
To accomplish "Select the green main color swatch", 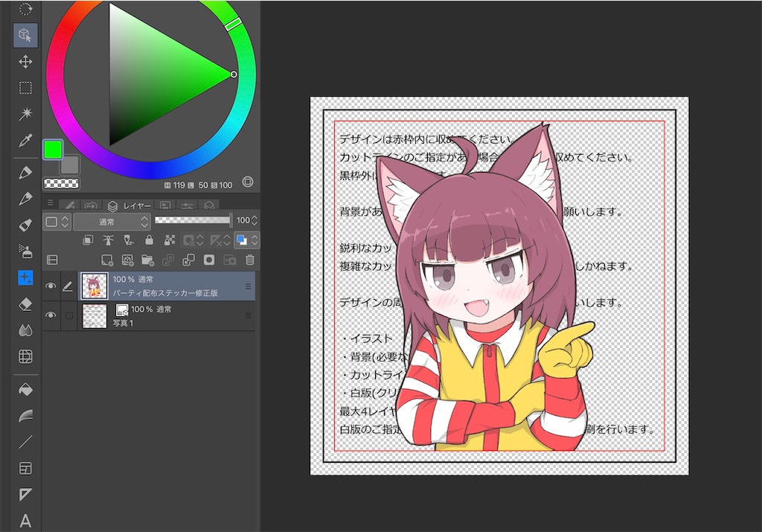I will coord(53,149).
